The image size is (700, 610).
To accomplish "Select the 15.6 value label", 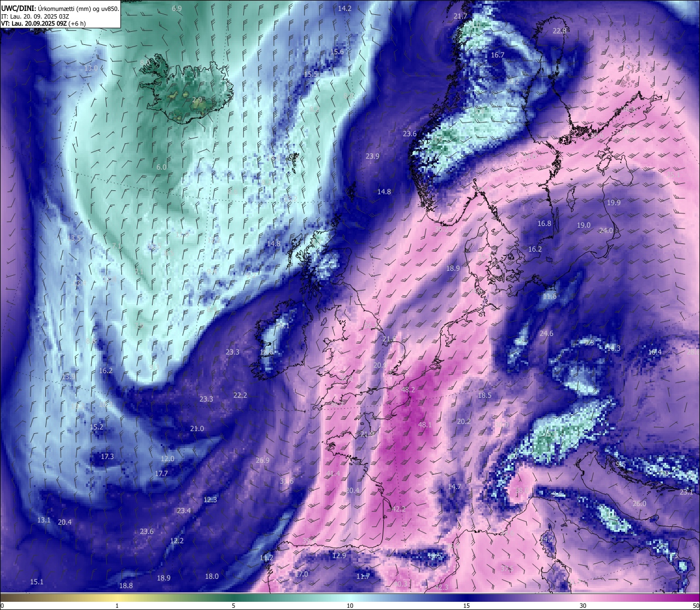I will click(x=338, y=52).
